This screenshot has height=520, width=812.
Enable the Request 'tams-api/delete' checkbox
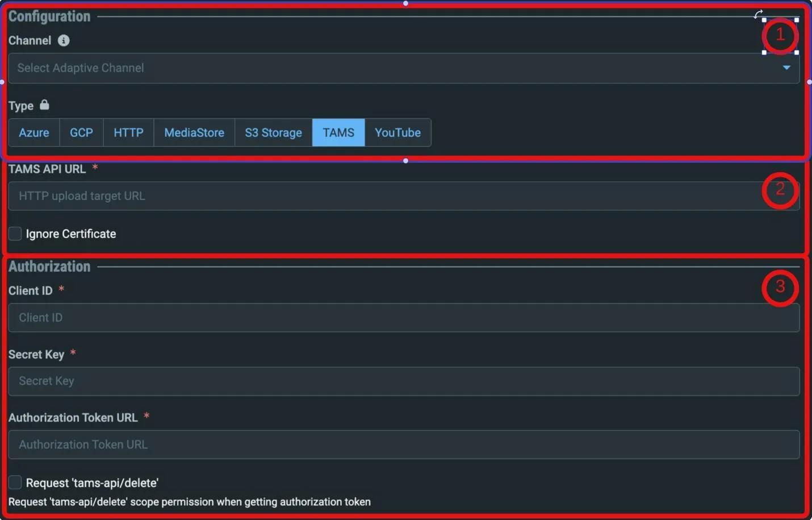(15, 482)
